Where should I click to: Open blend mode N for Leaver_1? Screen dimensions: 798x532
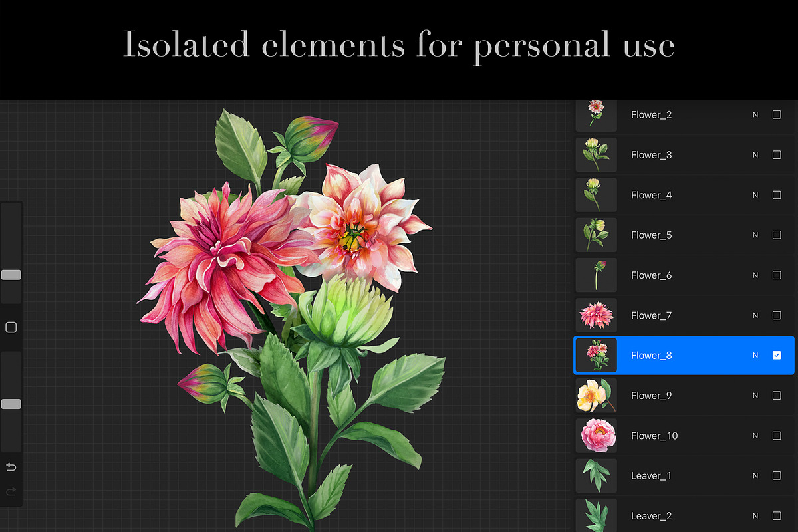(x=755, y=476)
